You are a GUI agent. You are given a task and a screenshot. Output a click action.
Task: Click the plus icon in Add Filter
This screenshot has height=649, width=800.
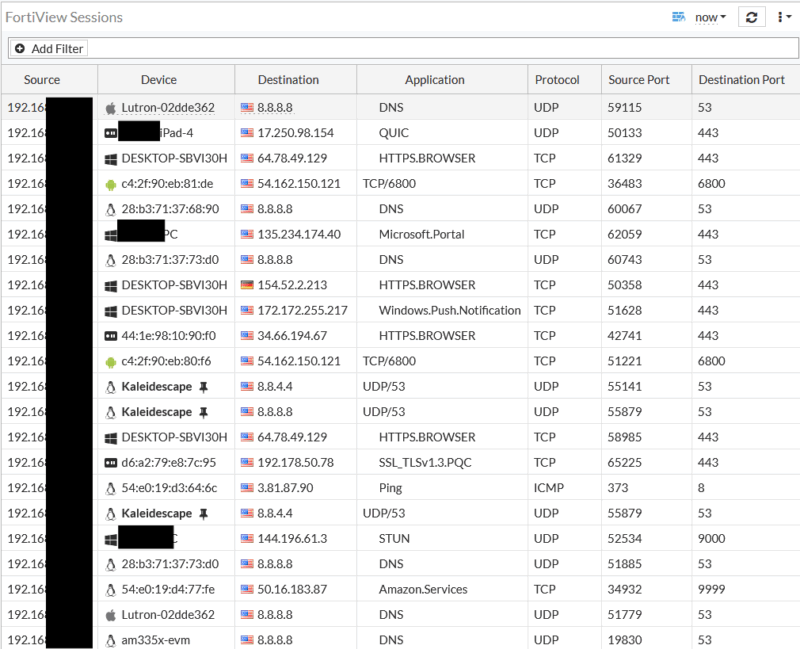pos(20,48)
